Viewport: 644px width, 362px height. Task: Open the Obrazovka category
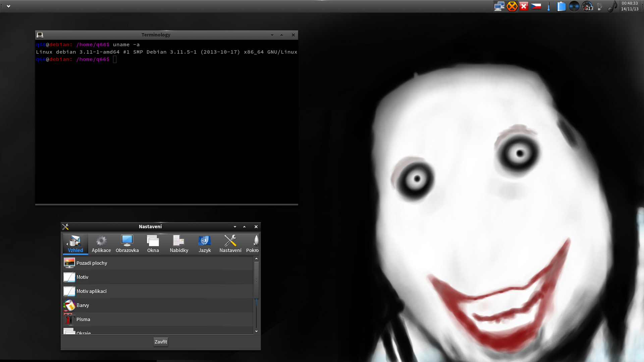click(x=127, y=244)
